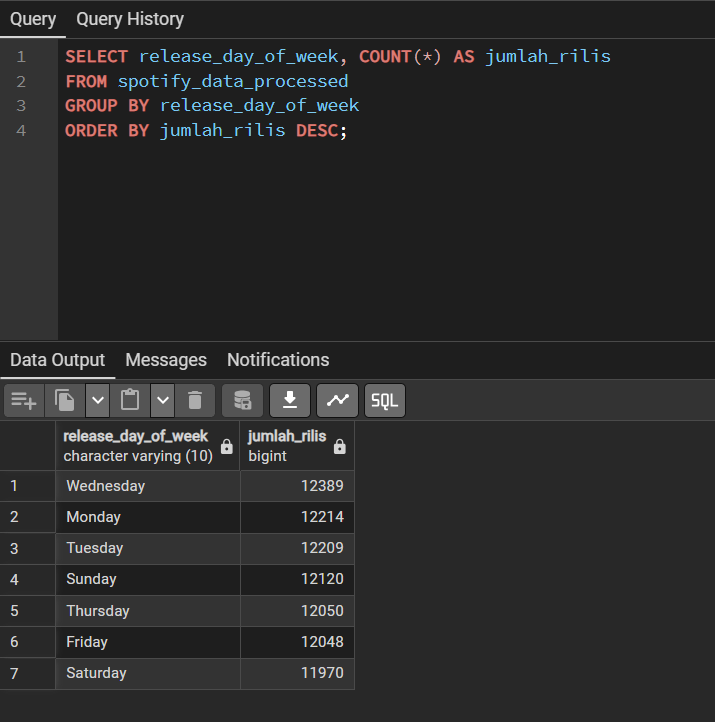Select result row number 7

pos(28,673)
